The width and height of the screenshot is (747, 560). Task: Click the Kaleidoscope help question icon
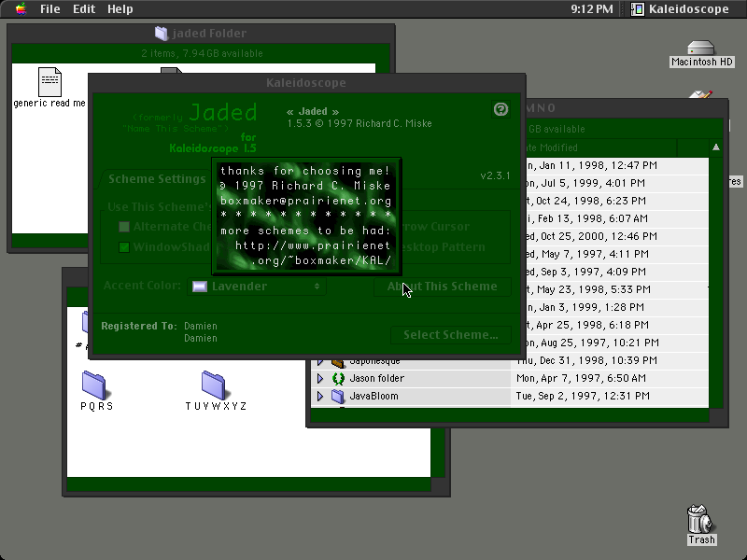pyautogui.click(x=500, y=109)
